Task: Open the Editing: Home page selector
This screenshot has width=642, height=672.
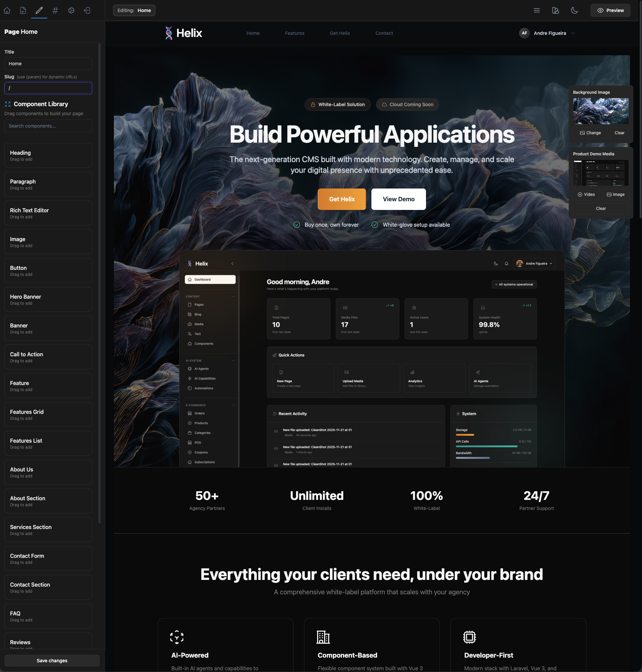Action: pyautogui.click(x=134, y=10)
